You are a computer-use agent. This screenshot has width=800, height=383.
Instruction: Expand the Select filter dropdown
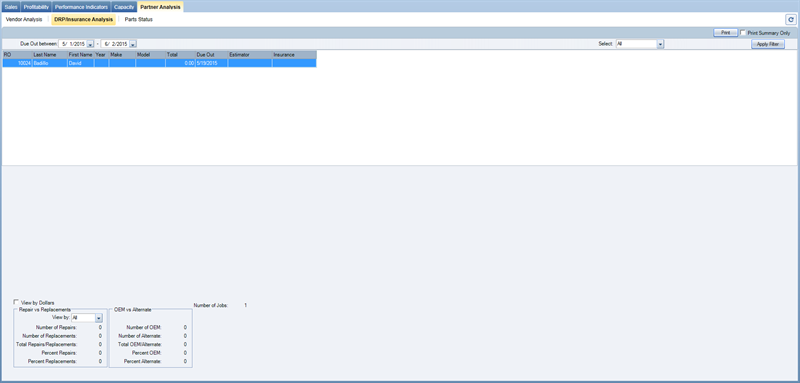tap(660, 44)
